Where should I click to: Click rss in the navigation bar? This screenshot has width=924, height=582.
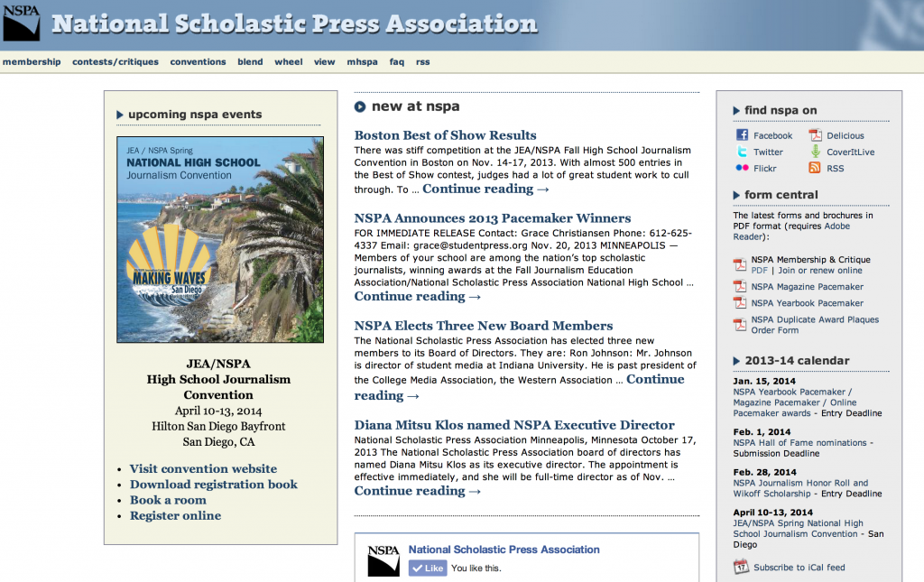(x=422, y=62)
